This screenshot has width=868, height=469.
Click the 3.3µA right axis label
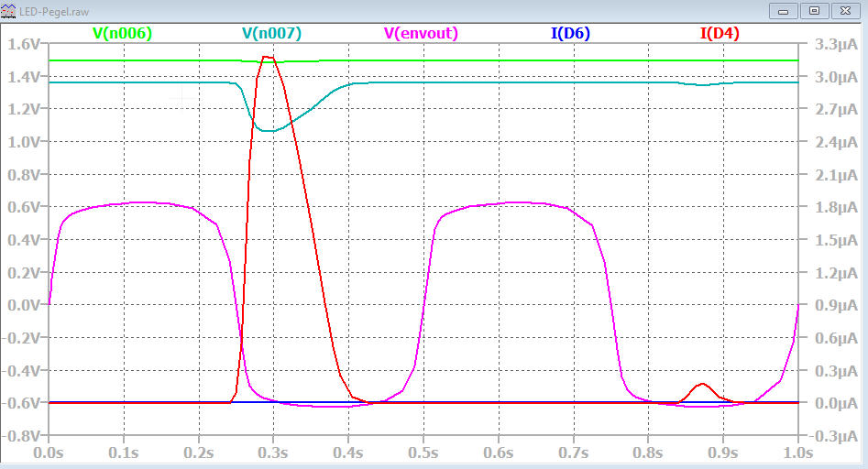[x=836, y=45]
